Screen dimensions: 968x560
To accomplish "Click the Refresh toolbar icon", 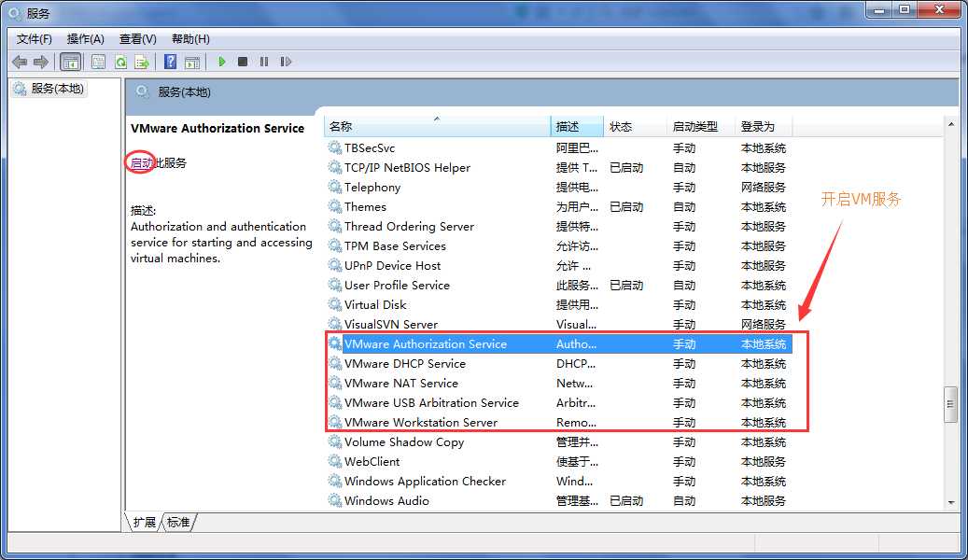I will click(120, 62).
